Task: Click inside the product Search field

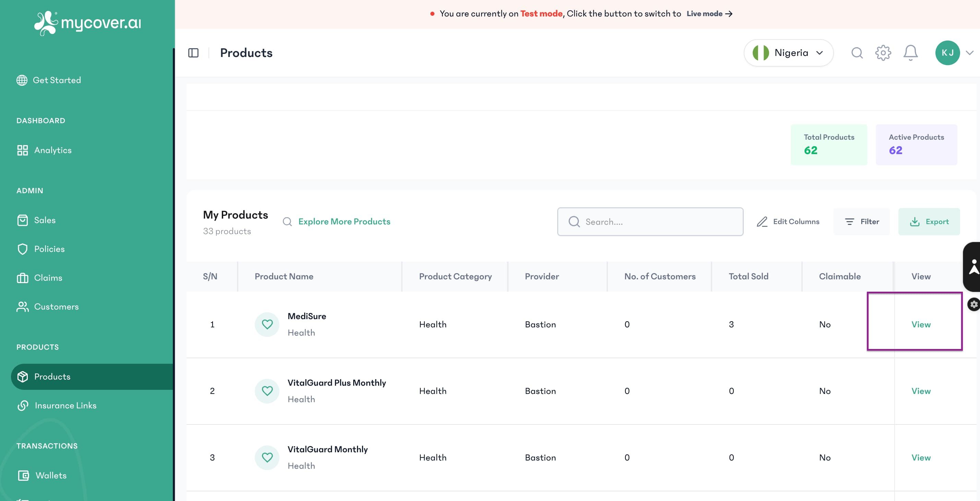Action: pos(650,222)
